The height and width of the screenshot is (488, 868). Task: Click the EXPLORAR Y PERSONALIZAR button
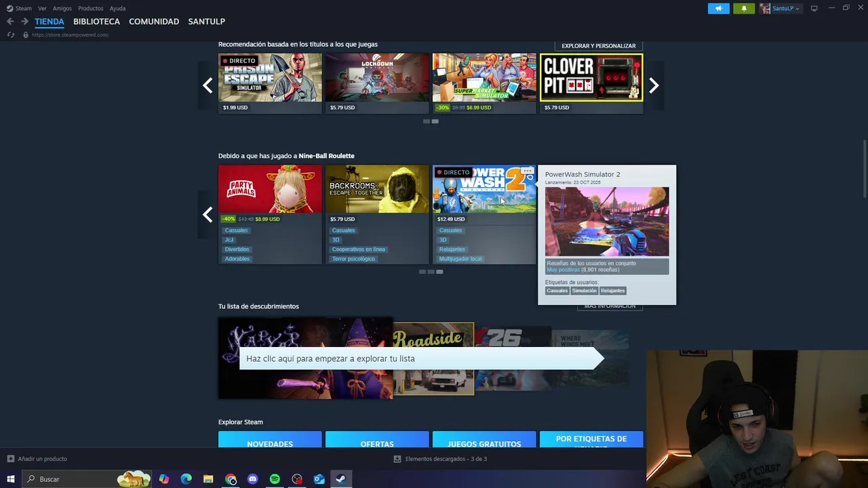[x=598, y=45]
